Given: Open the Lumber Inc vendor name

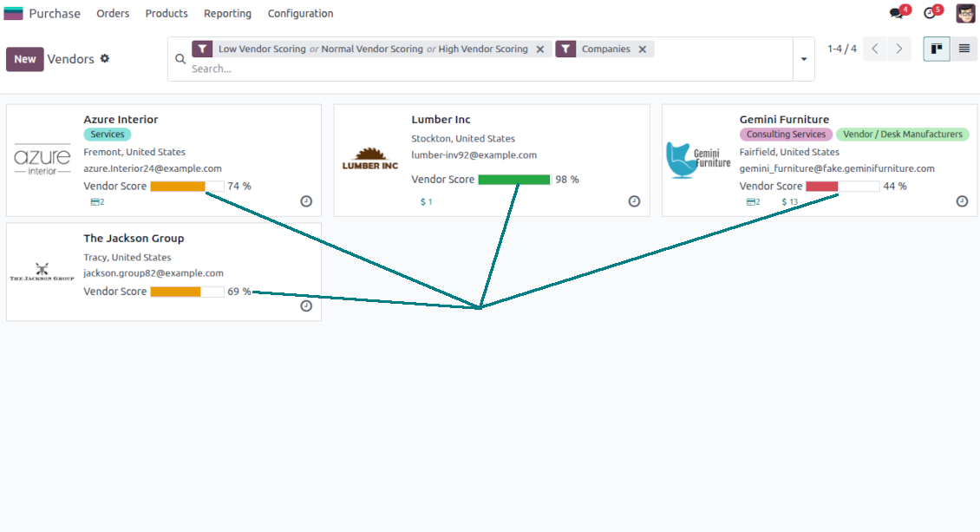Looking at the screenshot, I should click(441, 120).
